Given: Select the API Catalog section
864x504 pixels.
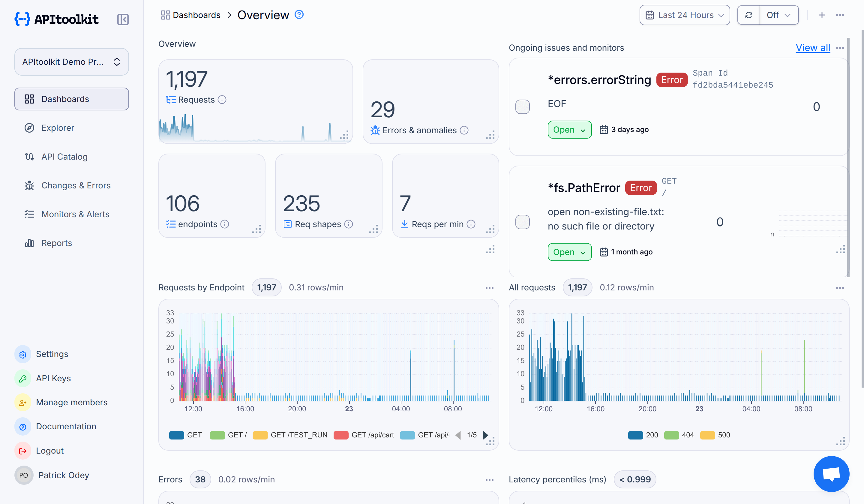Looking at the screenshot, I should [x=64, y=156].
